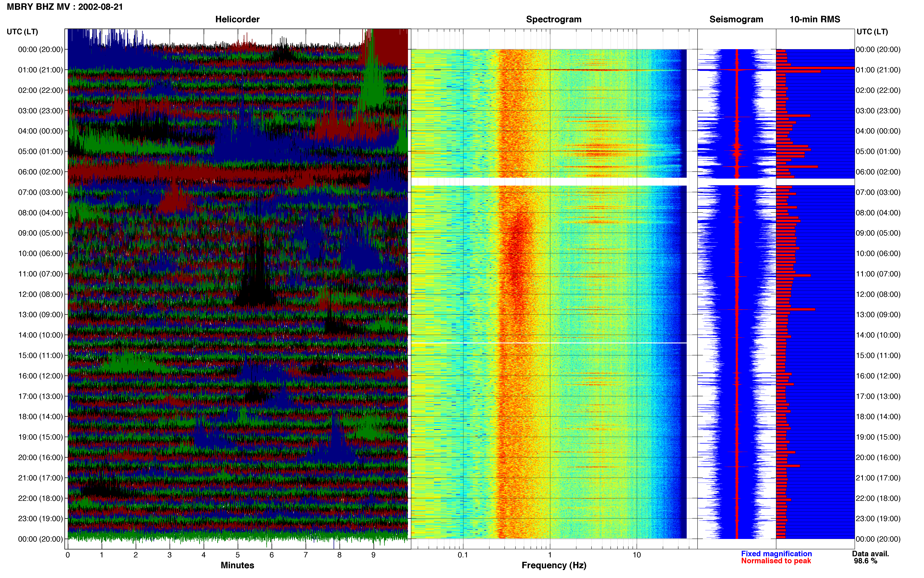Click '23:00 (19:00)' on the RMS panel time axis
This screenshot has width=924, height=578.
pyautogui.click(x=878, y=519)
